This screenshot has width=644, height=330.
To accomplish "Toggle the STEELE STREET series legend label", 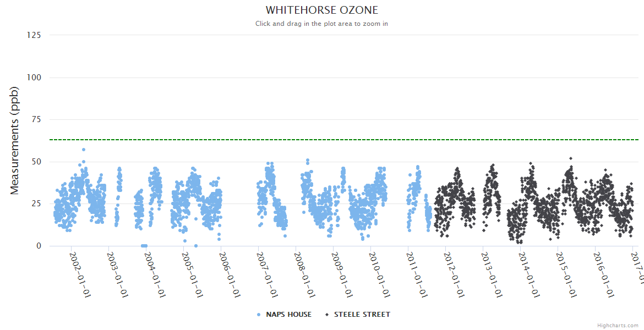I will 362,315.
